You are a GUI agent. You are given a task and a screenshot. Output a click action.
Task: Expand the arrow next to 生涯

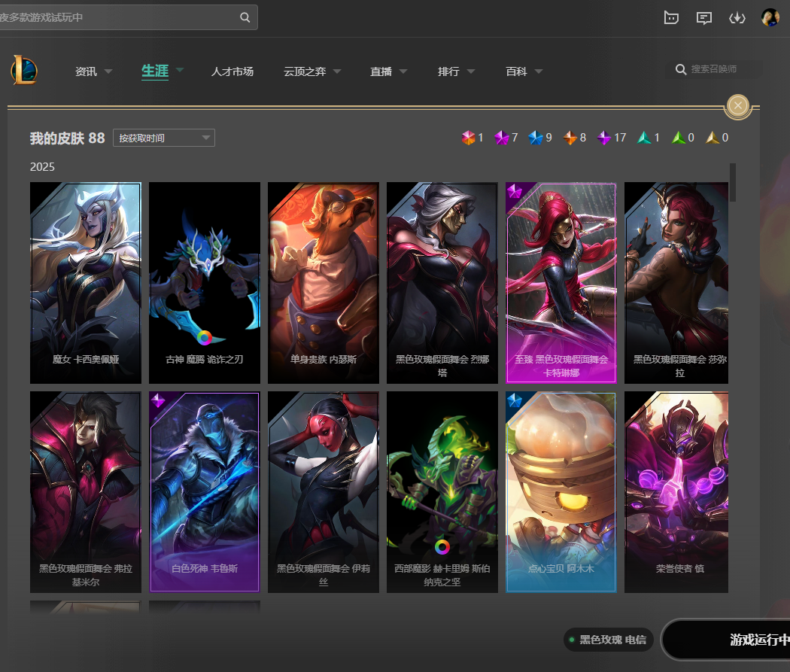point(180,69)
